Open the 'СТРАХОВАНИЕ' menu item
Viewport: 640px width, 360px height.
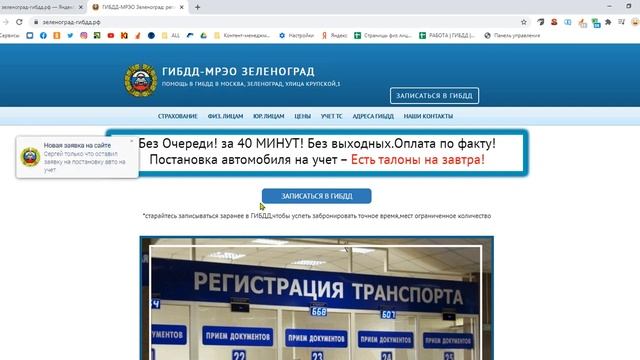(178, 116)
